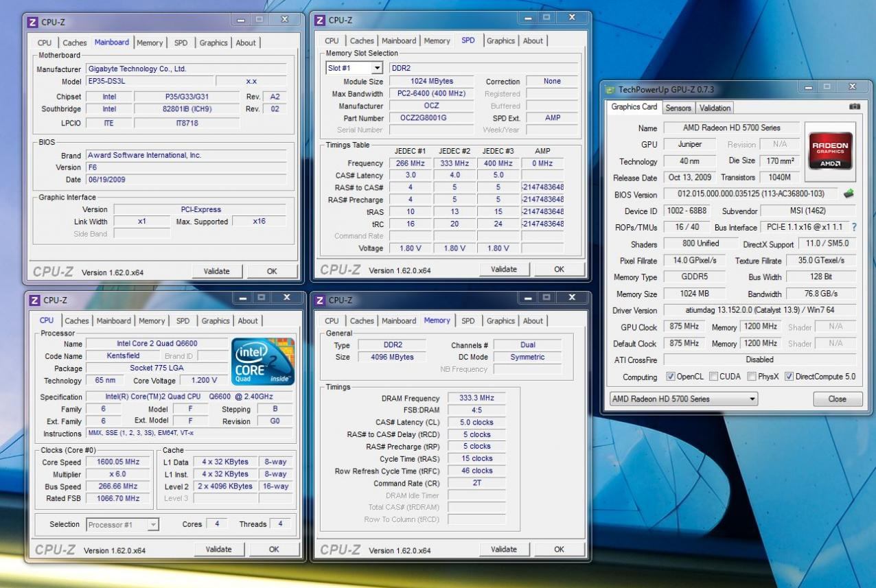Image resolution: width=876 pixels, height=588 pixels.
Task: Click Validate in Memory CPU-Z window
Action: (503, 549)
